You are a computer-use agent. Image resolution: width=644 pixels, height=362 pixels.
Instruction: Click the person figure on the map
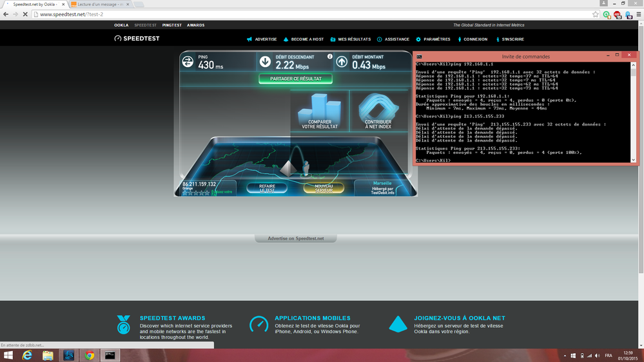coord(306,168)
